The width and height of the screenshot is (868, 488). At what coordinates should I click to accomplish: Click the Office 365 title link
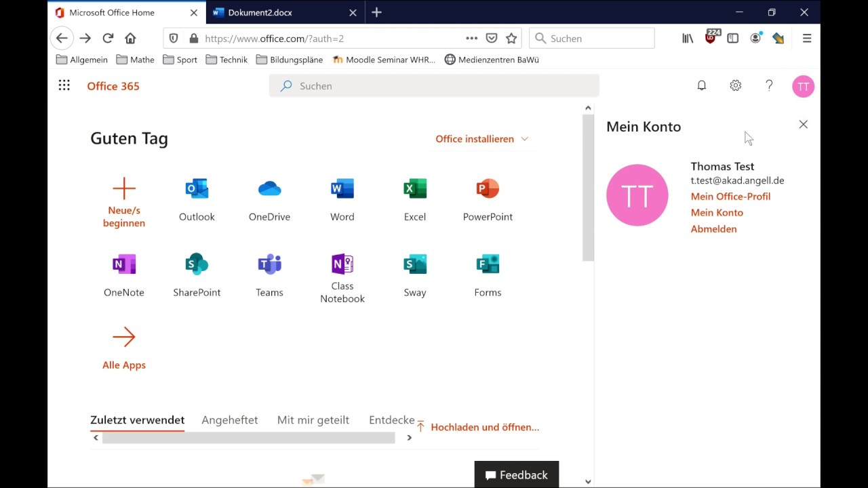tap(113, 86)
